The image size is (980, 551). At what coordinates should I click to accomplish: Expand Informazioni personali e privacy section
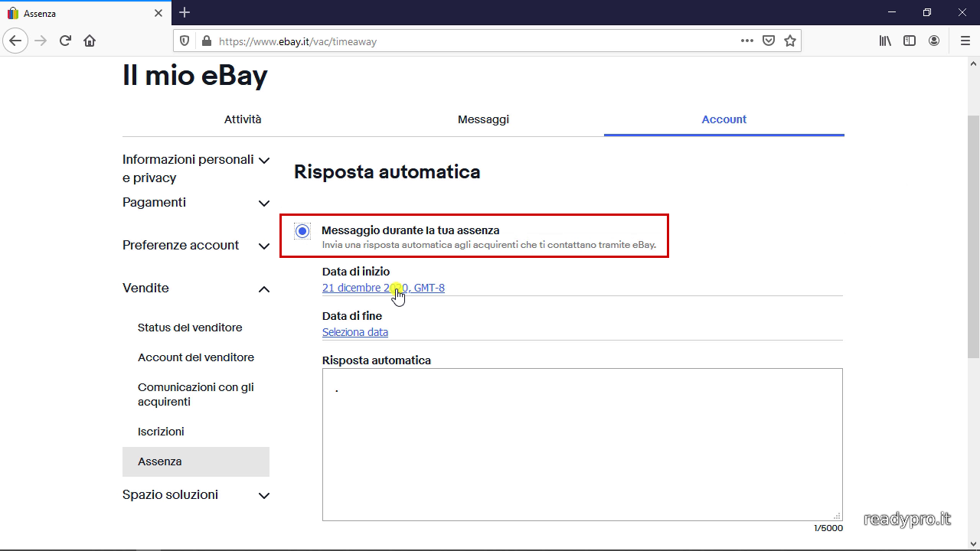tap(264, 161)
